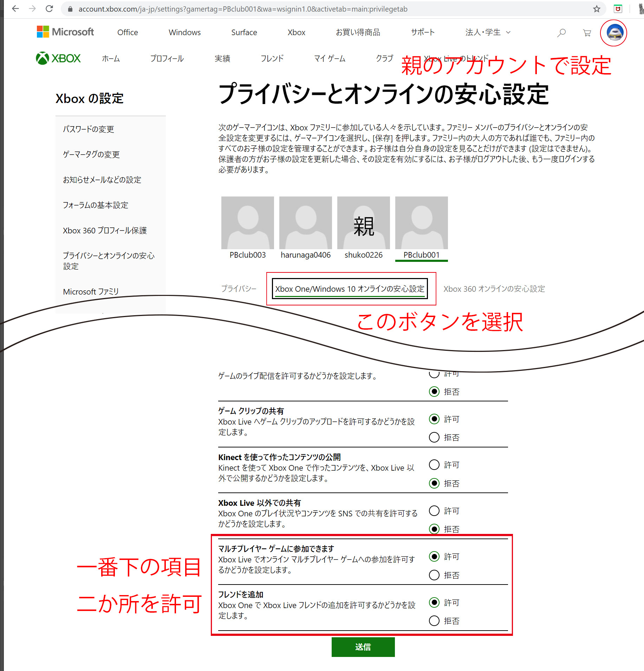Go to 実績 tab
This screenshot has width=644, height=671.
click(x=222, y=59)
